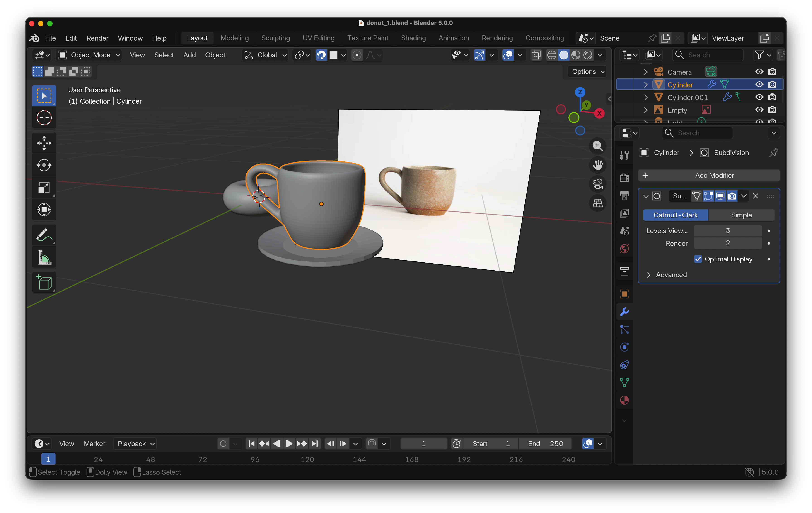
Task: Open the Material Properties sphere tab
Action: click(x=624, y=401)
